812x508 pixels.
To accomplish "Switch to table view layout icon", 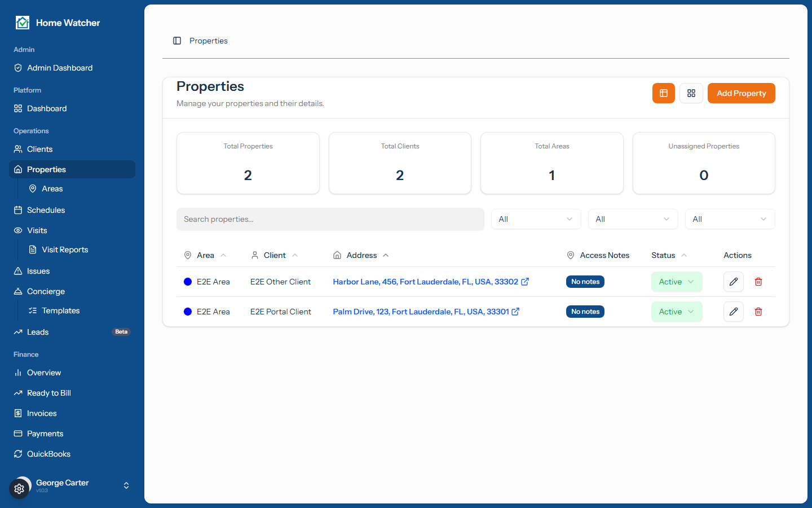I will [664, 93].
